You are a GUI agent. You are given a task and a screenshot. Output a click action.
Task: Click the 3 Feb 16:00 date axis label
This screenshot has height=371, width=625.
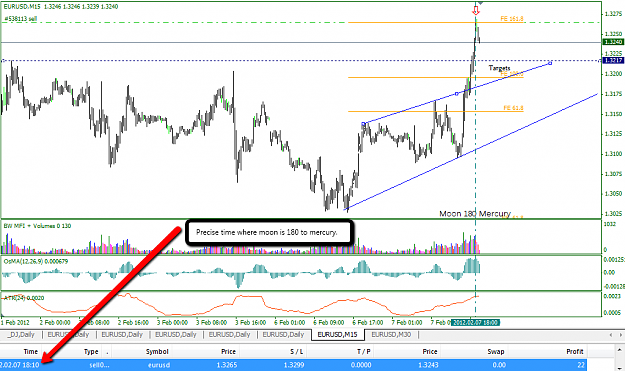[x=251, y=322]
